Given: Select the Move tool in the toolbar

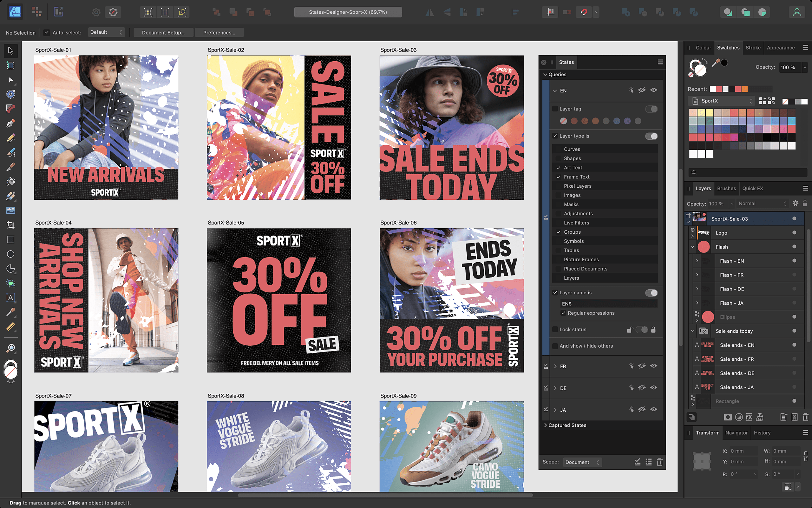Looking at the screenshot, I should [10, 51].
